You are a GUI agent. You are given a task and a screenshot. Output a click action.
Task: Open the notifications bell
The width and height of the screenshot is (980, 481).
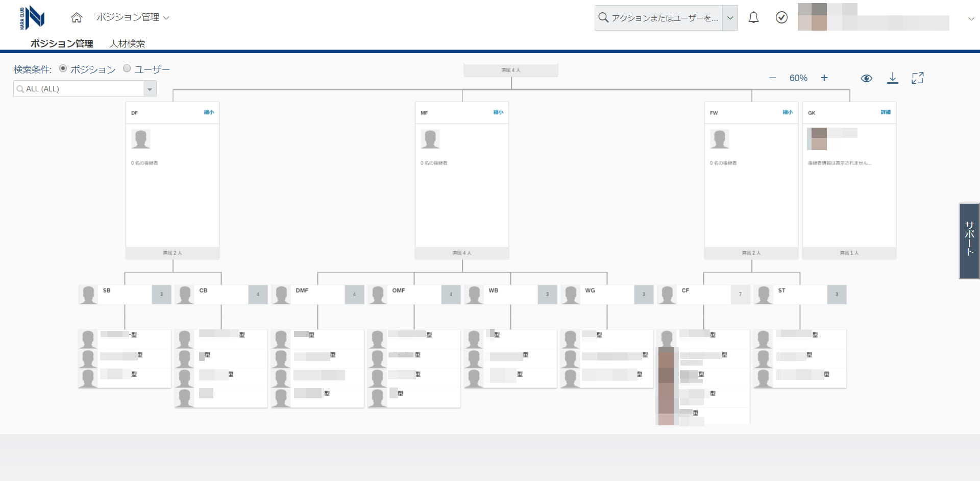tap(753, 18)
